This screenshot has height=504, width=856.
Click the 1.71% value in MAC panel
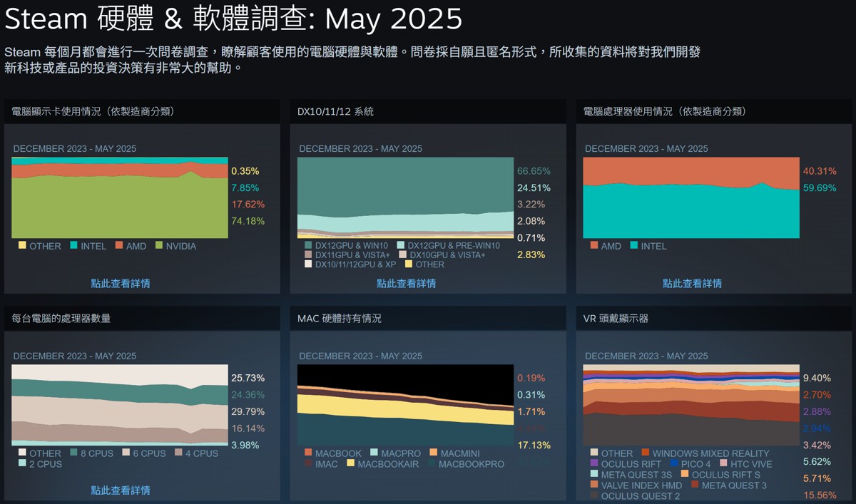tap(531, 411)
